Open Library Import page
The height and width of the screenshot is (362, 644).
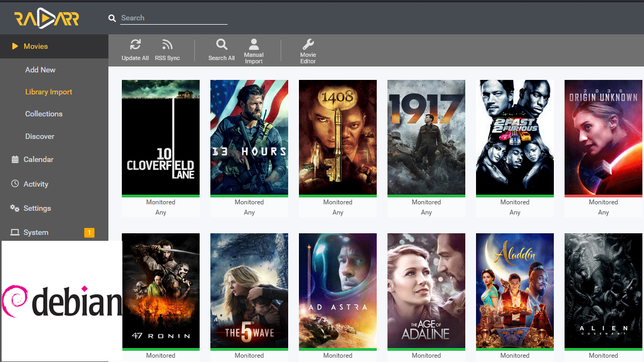point(48,92)
